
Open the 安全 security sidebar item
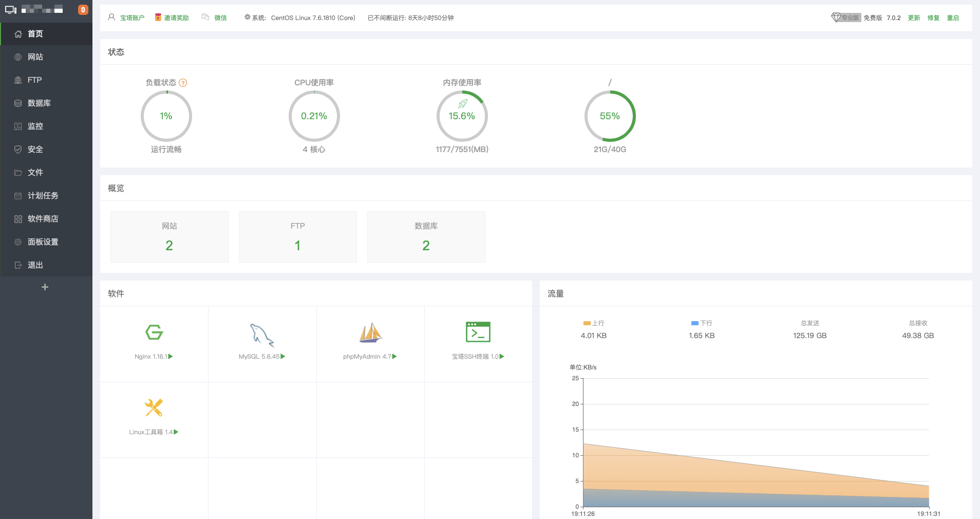46,150
